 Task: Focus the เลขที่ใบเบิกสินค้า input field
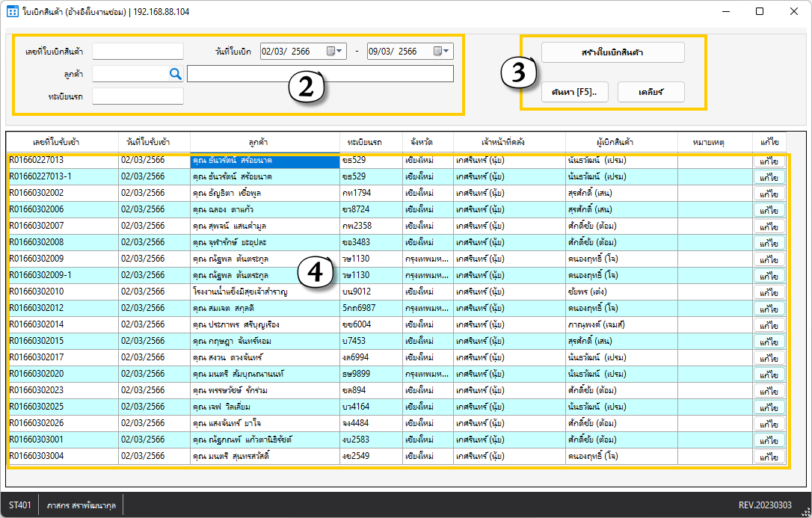click(x=138, y=52)
